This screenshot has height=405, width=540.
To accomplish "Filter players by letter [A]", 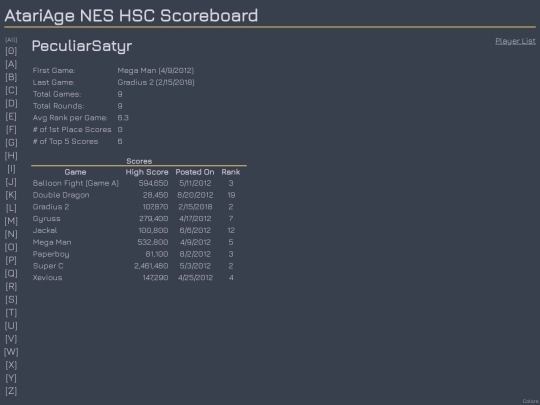I will click(x=11, y=64).
